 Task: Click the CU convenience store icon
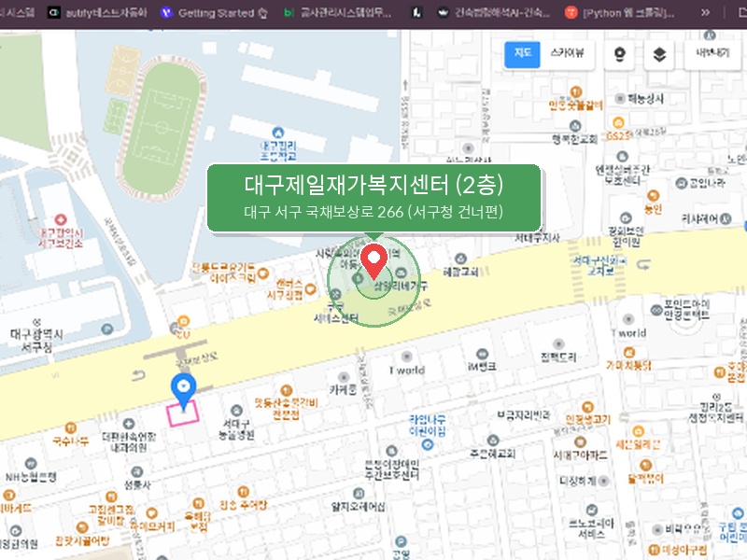click(183, 321)
